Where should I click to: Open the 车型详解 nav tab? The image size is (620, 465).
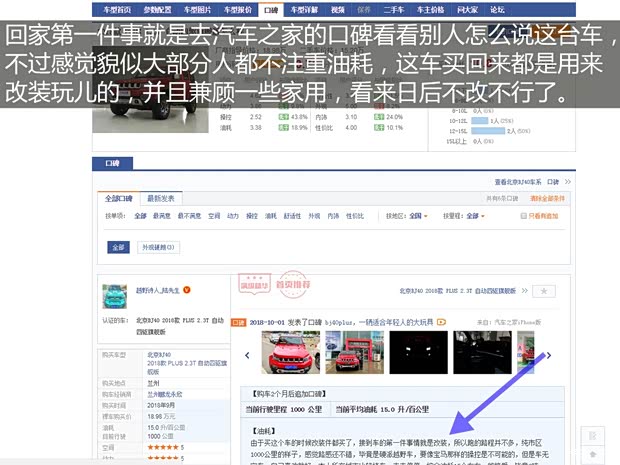pos(304,10)
